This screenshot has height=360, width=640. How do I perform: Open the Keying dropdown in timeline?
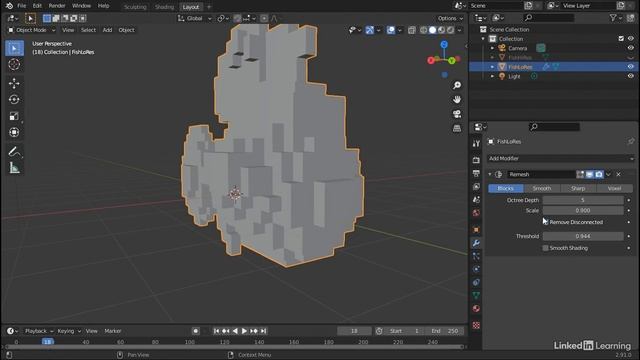coord(69,331)
